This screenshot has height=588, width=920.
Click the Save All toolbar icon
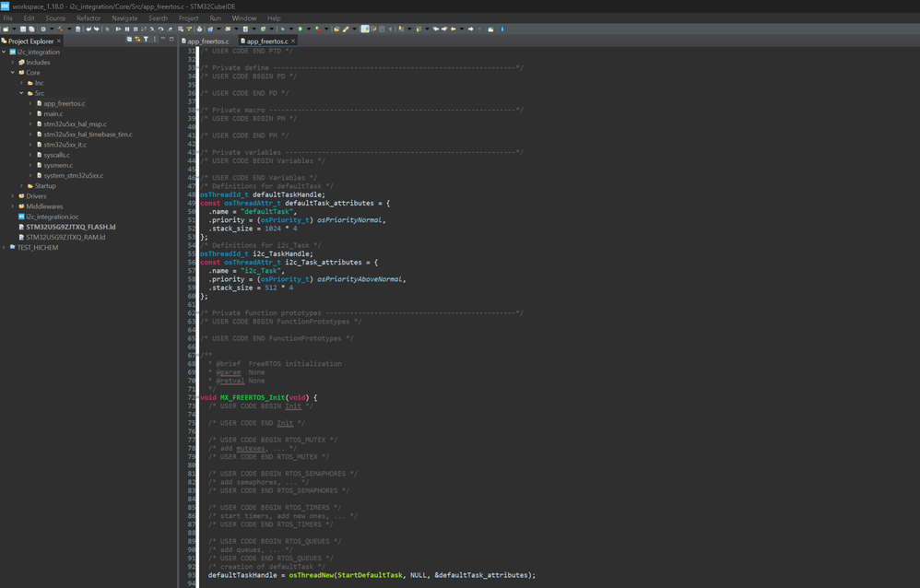click(x=32, y=29)
